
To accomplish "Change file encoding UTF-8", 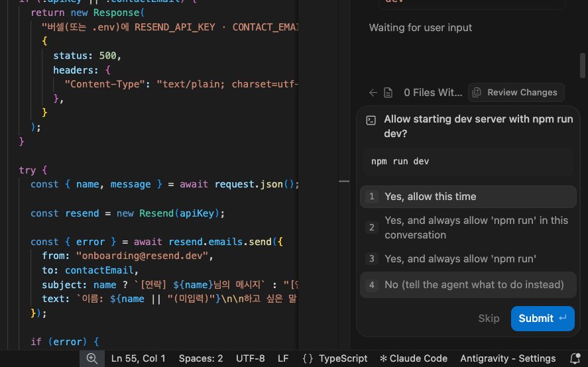I will pyautogui.click(x=250, y=358).
